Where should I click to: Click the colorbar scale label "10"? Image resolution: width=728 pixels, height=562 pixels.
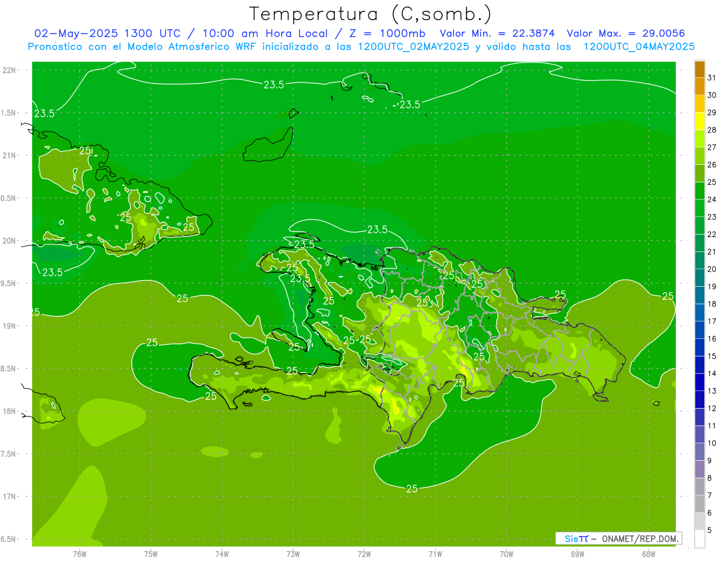pyautogui.click(x=712, y=443)
